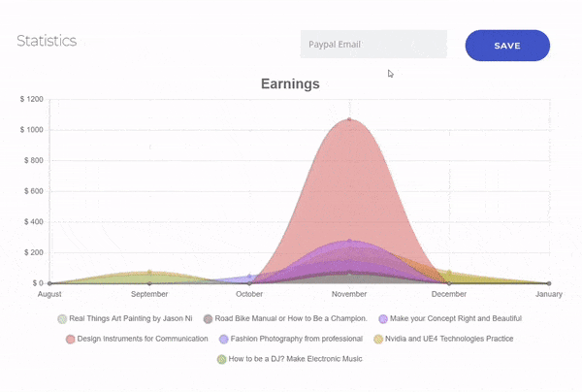Click the data point at January baseline
The image size is (582, 392).
[549, 283]
